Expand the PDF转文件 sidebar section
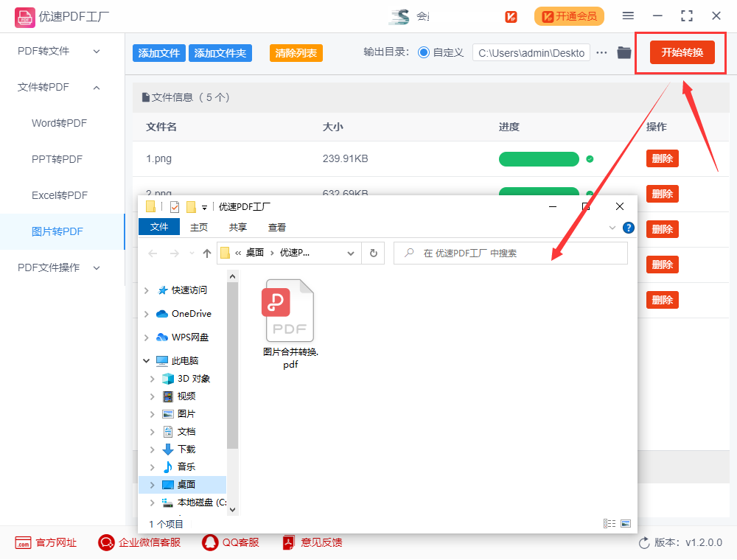The image size is (737, 560). 97,52
